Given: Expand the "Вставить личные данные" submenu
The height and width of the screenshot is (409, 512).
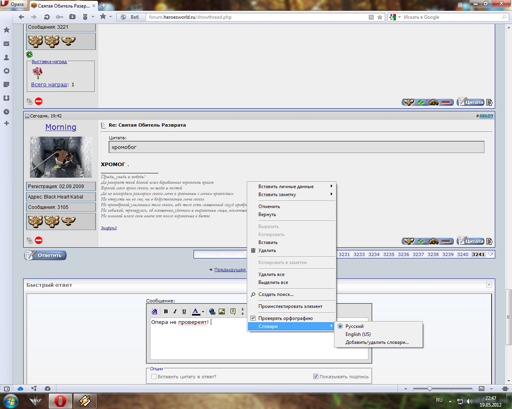Looking at the screenshot, I should coord(292,186).
